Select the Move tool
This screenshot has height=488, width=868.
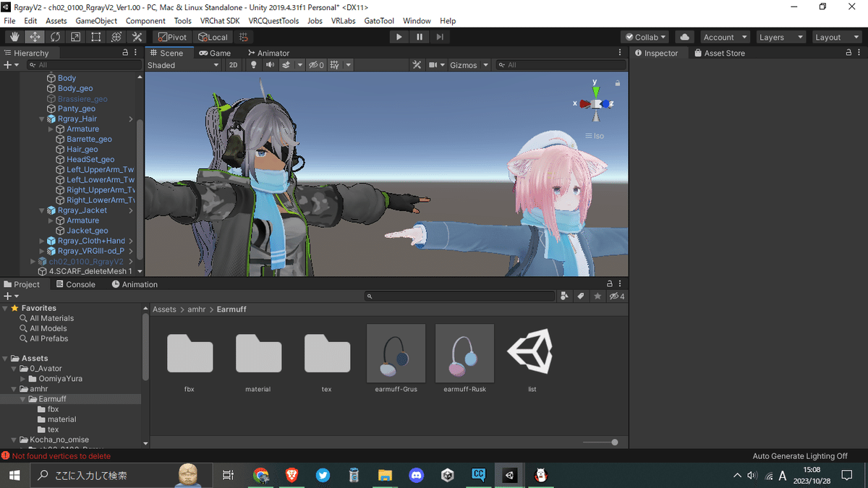click(x=34, y=36)
